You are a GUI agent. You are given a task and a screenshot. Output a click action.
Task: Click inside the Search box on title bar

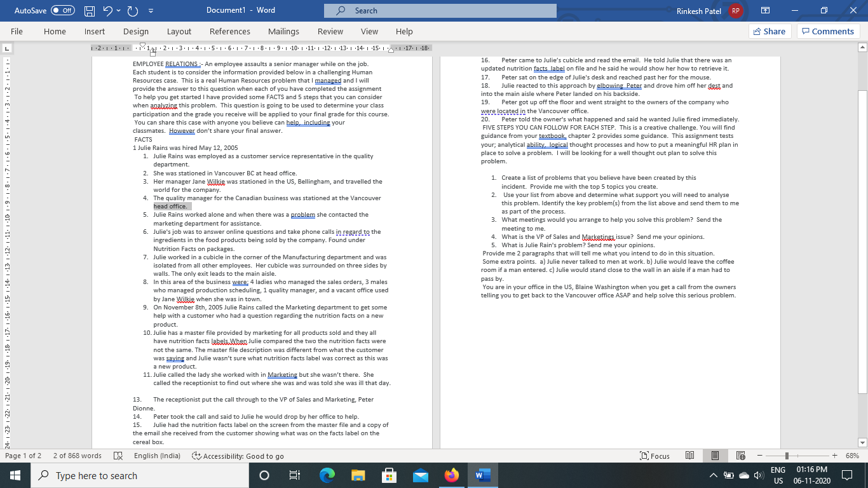(438, 10)
